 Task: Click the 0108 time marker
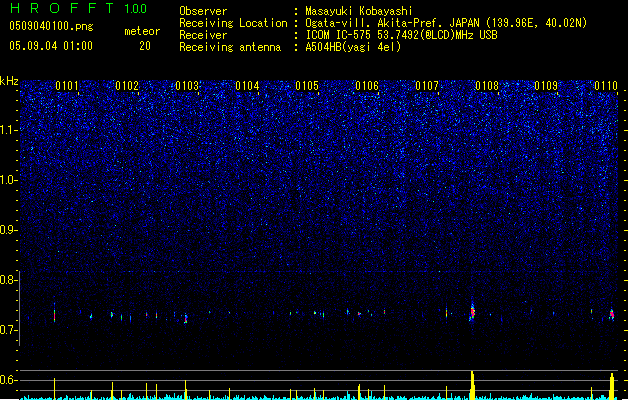[x=487, y=86]
